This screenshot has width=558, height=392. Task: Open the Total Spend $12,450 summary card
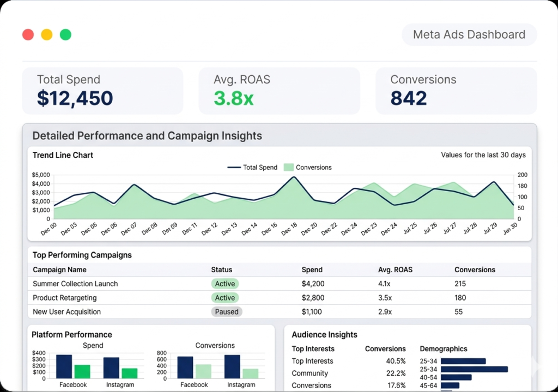[x=102, y=91]
